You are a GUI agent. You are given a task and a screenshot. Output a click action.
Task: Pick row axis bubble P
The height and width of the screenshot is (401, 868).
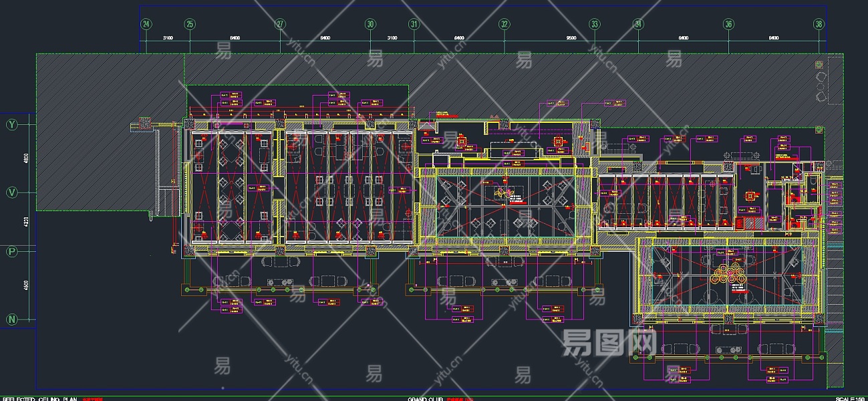[x=12, y=251]
